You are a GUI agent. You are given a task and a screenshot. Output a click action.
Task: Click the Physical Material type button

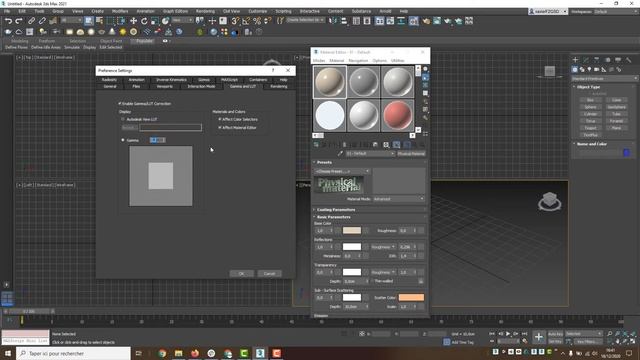(411, 153)
